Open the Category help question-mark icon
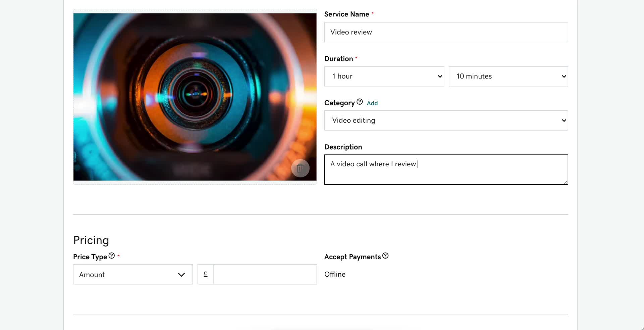Screen dimensions: 644x330 [x=360, y=102]
